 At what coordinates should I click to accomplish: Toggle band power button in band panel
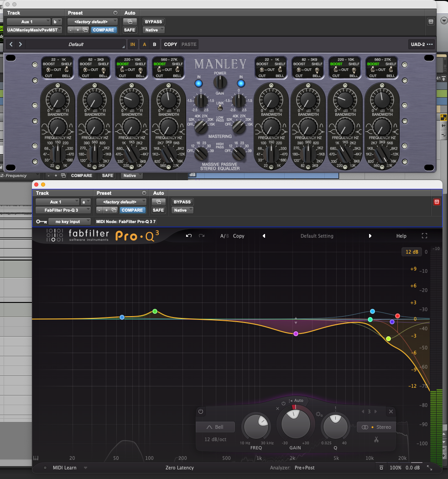[200, 411]
